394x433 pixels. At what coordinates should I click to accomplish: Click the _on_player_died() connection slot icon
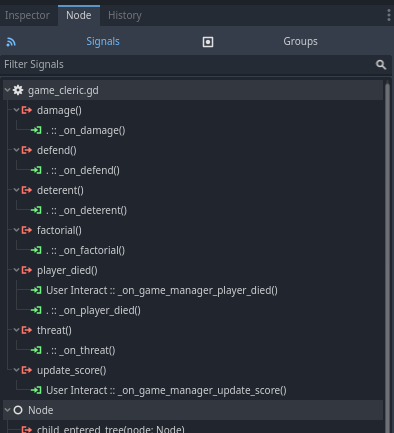pyautogui.click(x=36, y=310)
